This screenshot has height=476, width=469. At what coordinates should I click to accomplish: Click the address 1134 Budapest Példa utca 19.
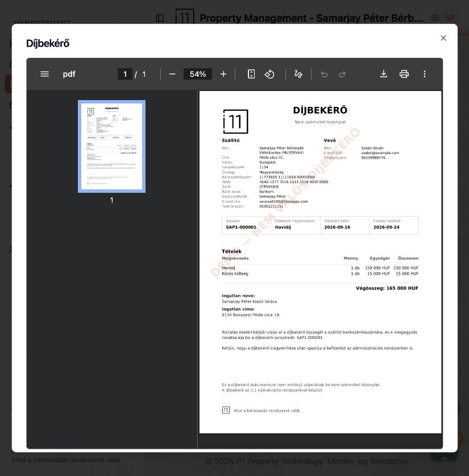[251, 315]
